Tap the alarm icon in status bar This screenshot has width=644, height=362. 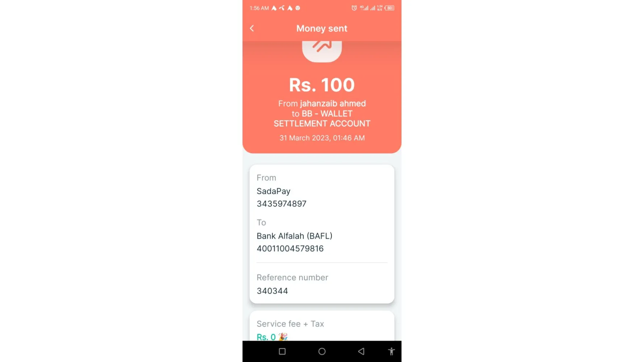tap(354, 8)
